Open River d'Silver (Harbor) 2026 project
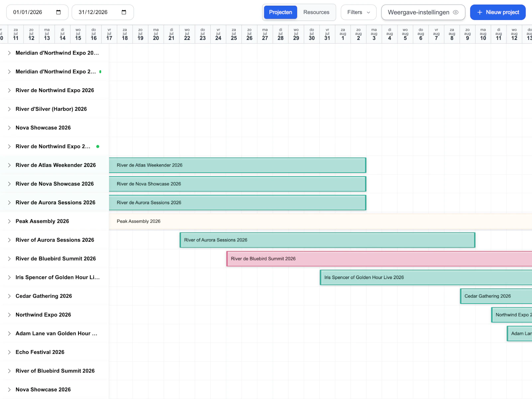 point(51,109)
